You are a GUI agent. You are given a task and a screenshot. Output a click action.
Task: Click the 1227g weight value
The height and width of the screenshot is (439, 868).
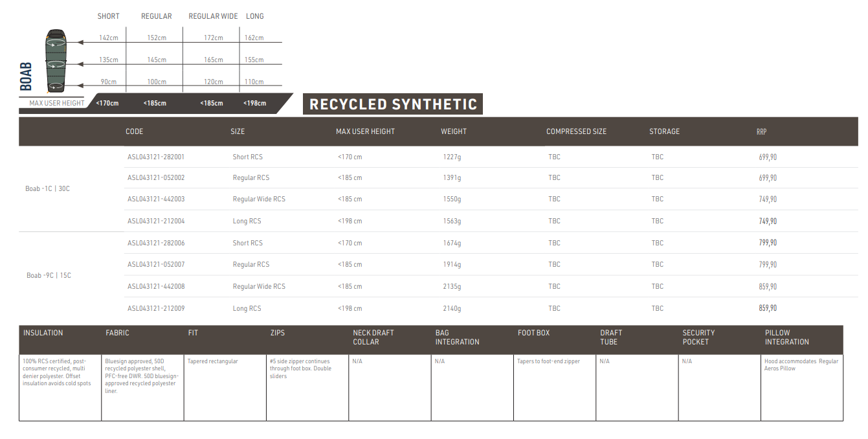point(452,157)
